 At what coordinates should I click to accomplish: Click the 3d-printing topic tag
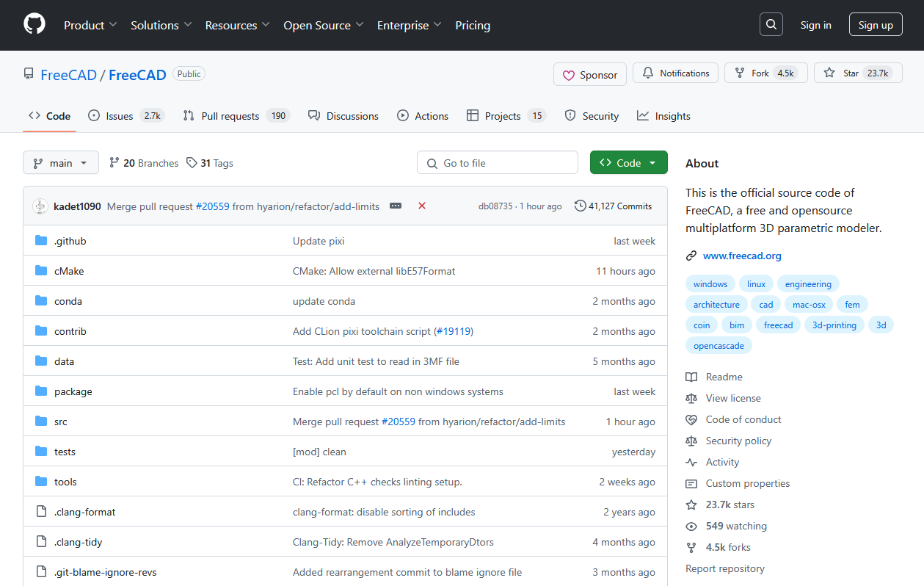[x=834, y=325]
